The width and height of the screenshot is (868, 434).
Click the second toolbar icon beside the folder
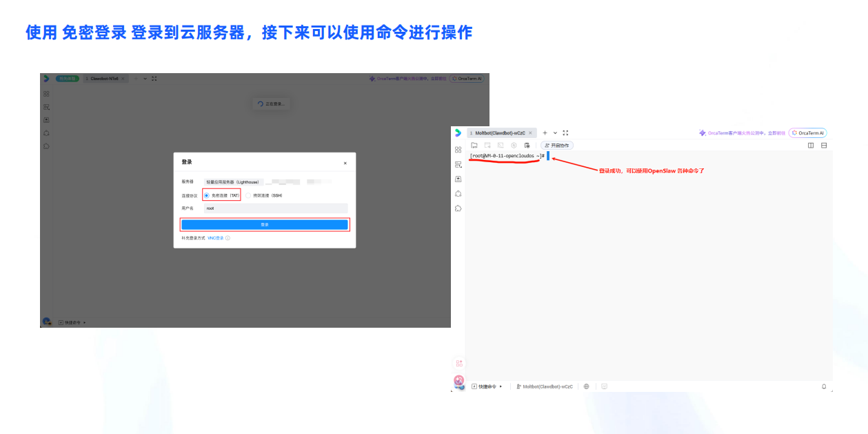487,145
